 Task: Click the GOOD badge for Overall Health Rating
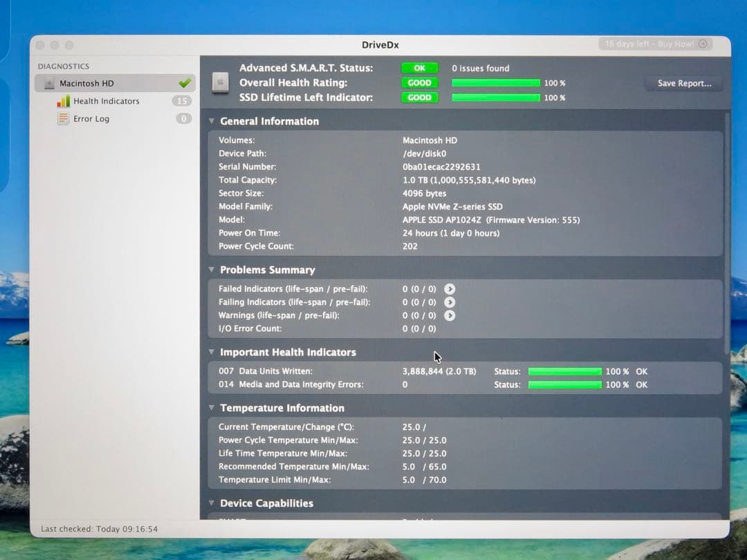point(419,83)
